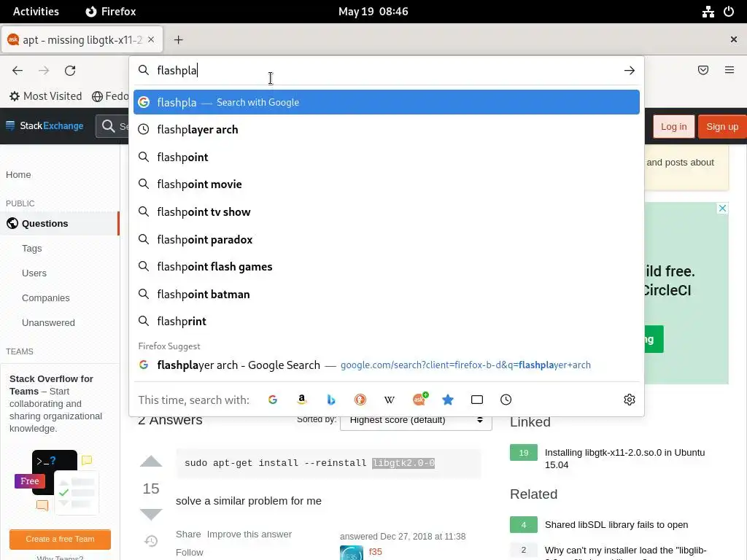The width and height of the screenshot is (747, 560).
Task: Click f35 user avatar thumbnail
Action: (352, 553)
